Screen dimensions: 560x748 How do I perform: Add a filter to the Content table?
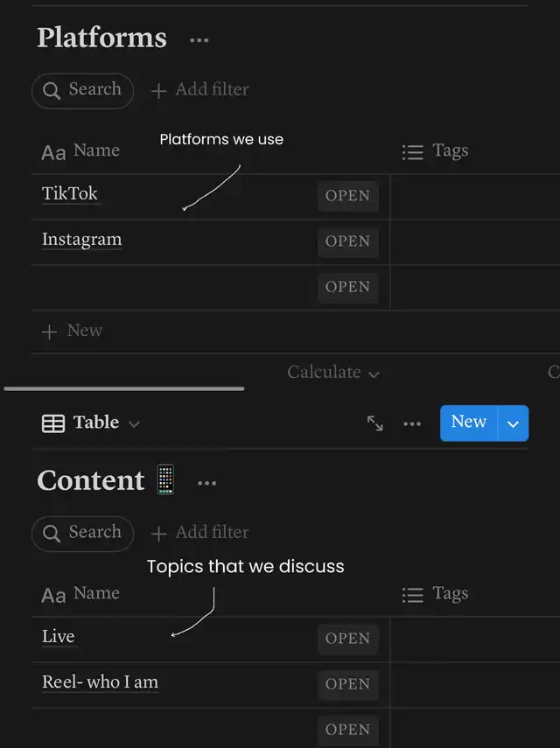(x=200, y=533)
